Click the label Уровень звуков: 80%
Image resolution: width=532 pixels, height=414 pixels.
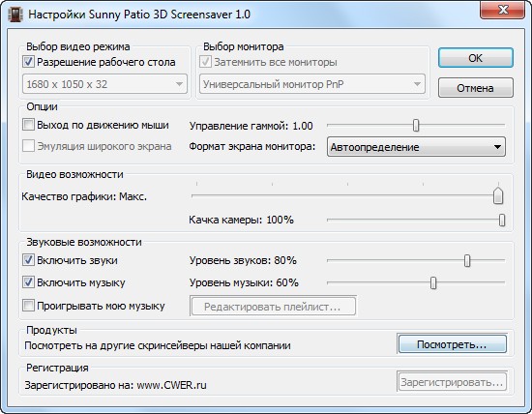[243, 260]
